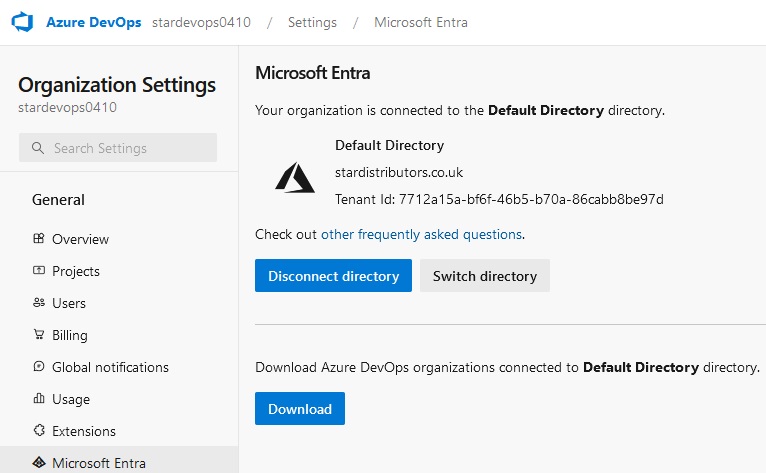Click the Projects menu icon
766x473 pixels.
[x=39, y=270]
